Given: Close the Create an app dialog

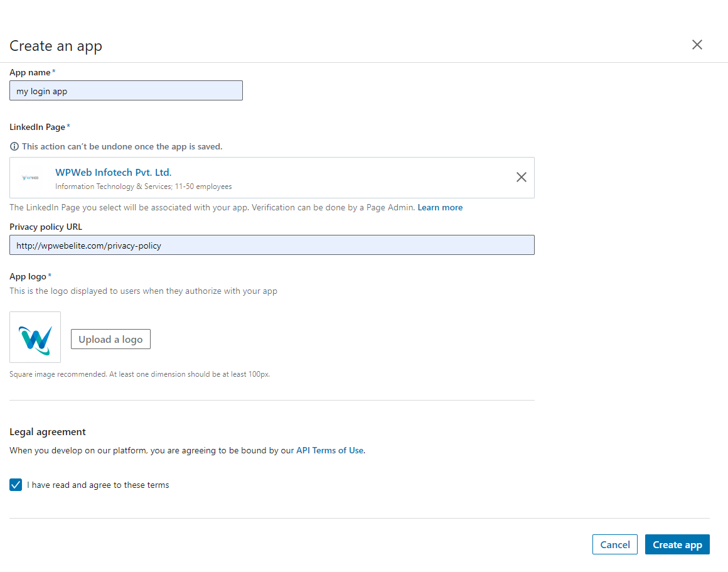Looking at the screenshot, I should click(697, 45).
